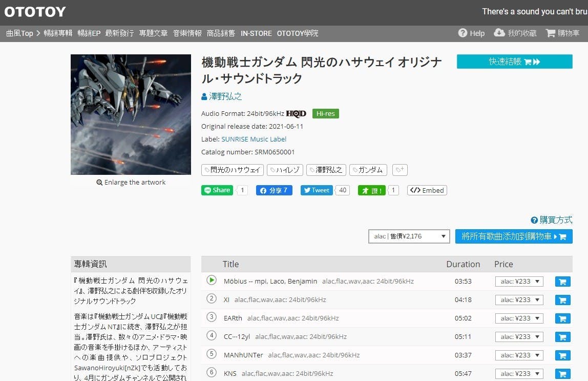
Task: Select track number 4 CC···12yl
Action: (x=212, y=335)
